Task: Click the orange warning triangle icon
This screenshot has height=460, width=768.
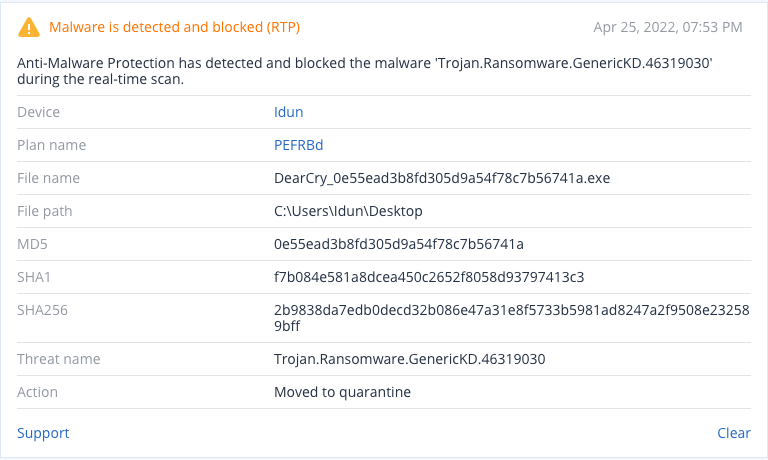Action: [29, 27]
